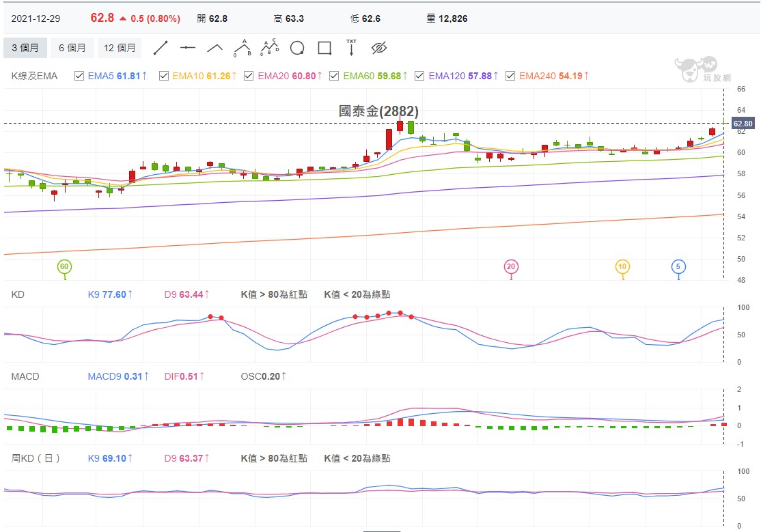Click the current price 62.8
The height and width of the screenshot is (532, 761).
(x=102, y=18)
